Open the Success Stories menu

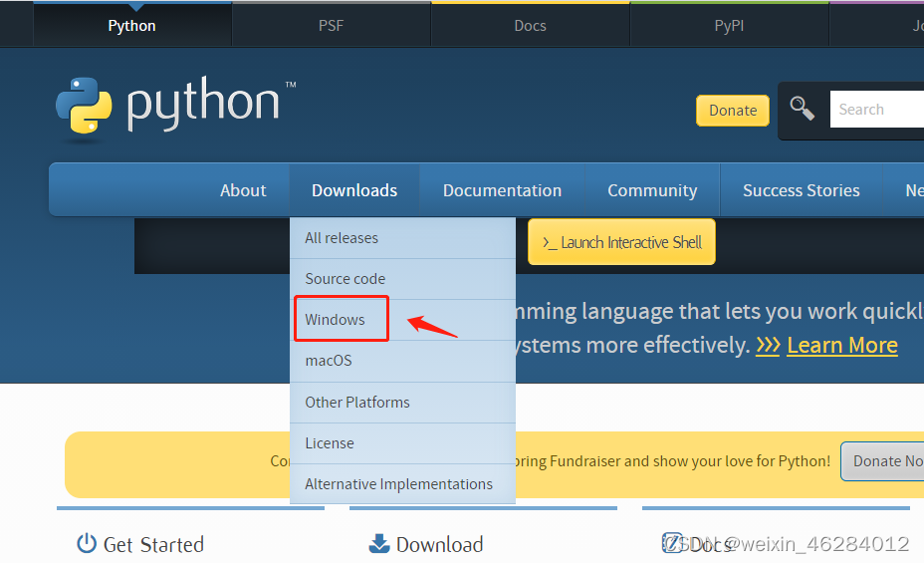tap(801, 190)
